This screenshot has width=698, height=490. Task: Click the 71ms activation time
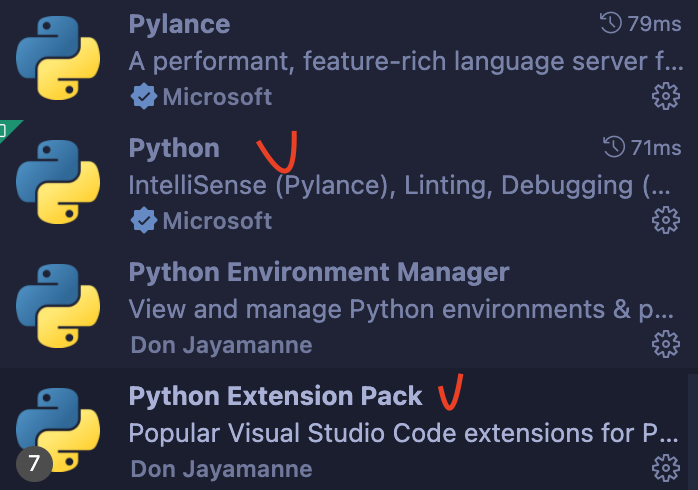pyautogui.click(x=656, y=148)
